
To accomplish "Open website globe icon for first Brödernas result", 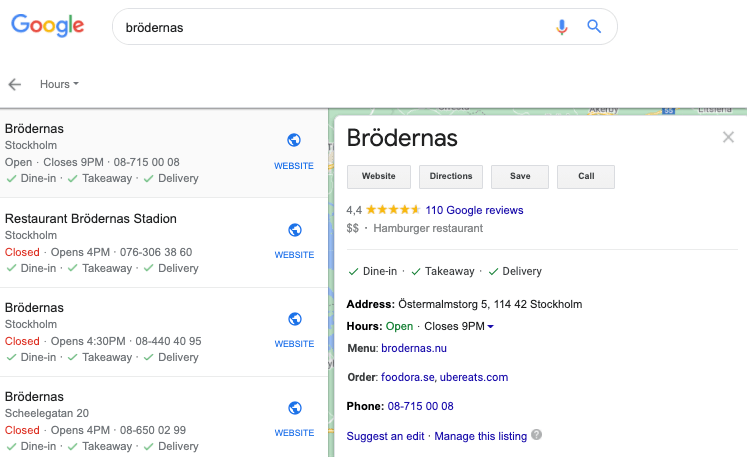I will pyautogui.click(x=294, y=140).
